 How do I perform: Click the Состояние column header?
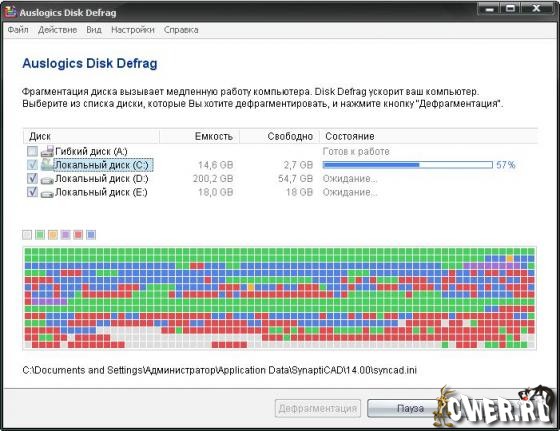[428, 136]
